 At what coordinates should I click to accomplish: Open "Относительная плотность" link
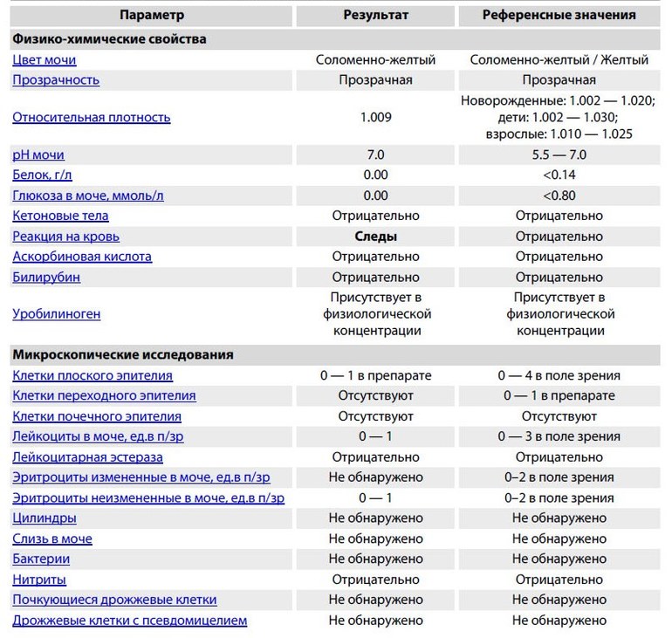(x=92, y=117)
